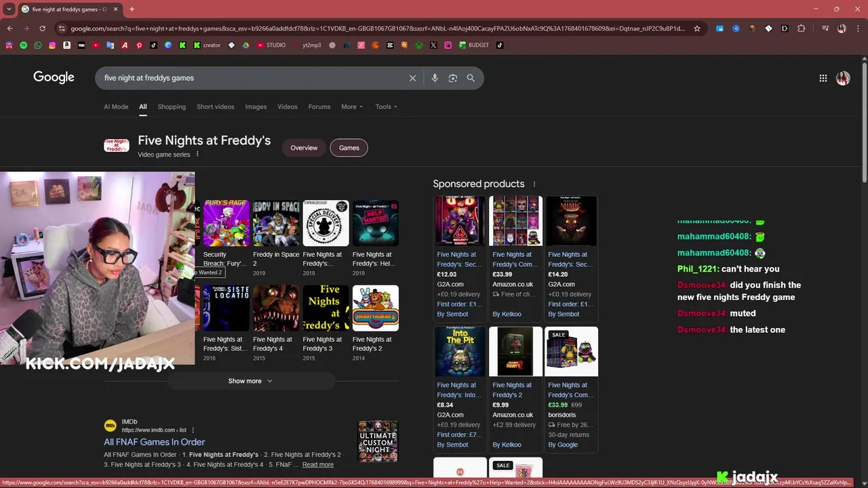Open Into the Pit £8.34 product

(460, 388)
